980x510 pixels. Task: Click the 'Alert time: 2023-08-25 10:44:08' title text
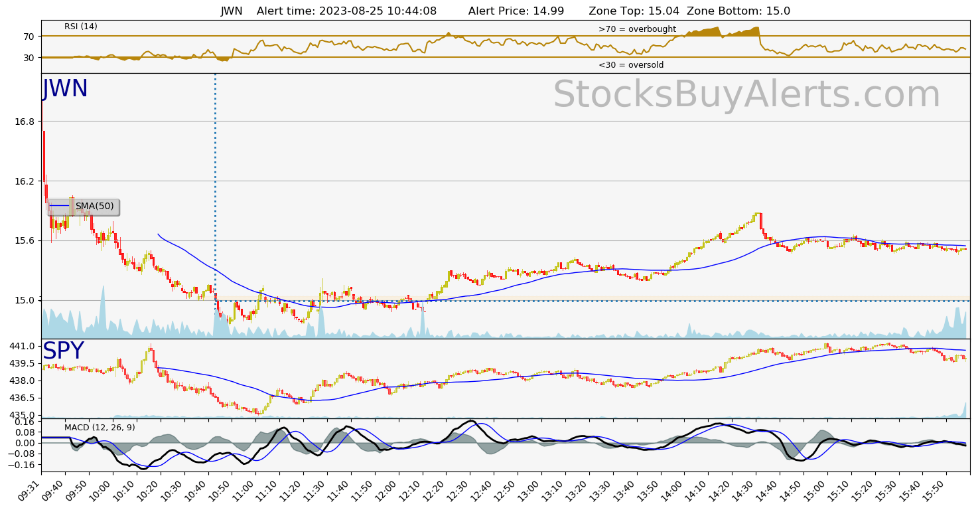coord(346,11)
